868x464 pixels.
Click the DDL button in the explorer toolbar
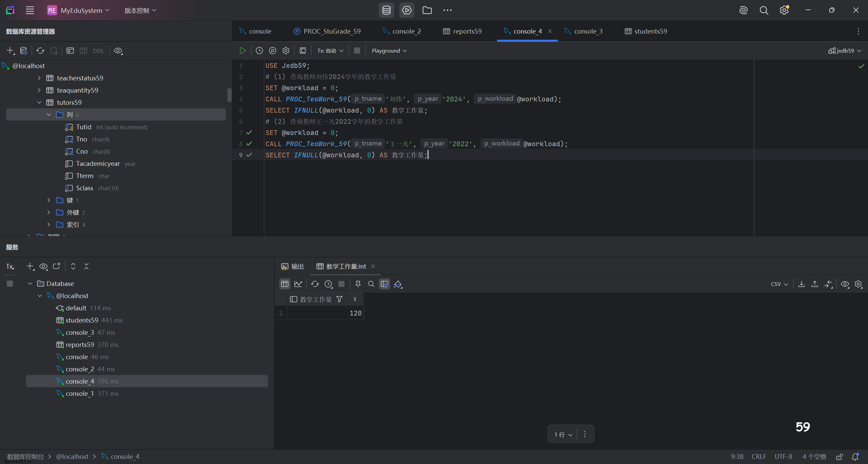tap(98, 51)
